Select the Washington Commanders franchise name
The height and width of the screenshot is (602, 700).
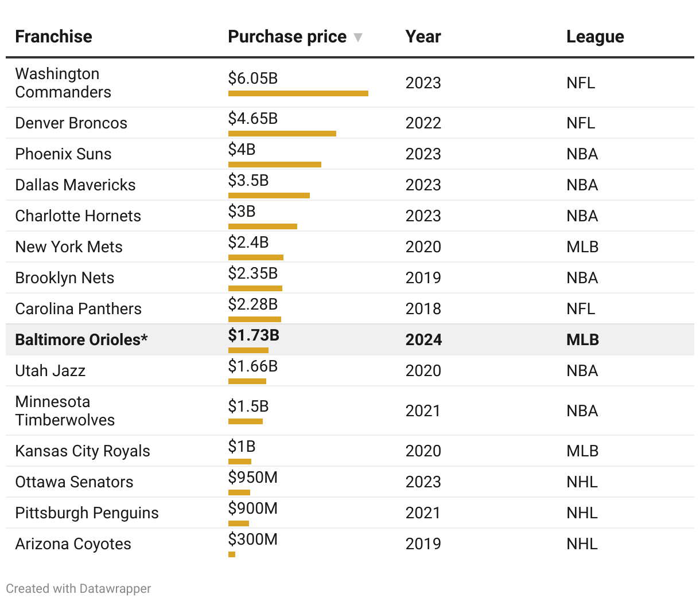(63, 83)
